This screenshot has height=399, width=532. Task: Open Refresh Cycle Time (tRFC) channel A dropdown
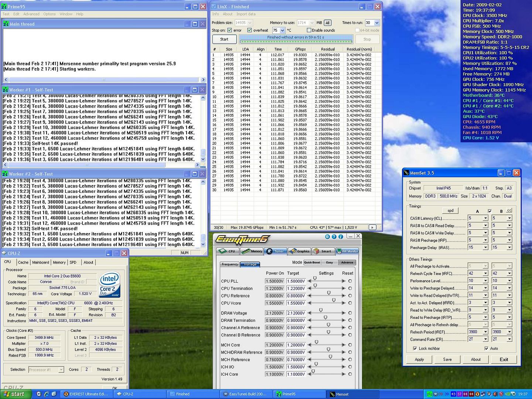(485, 273)
